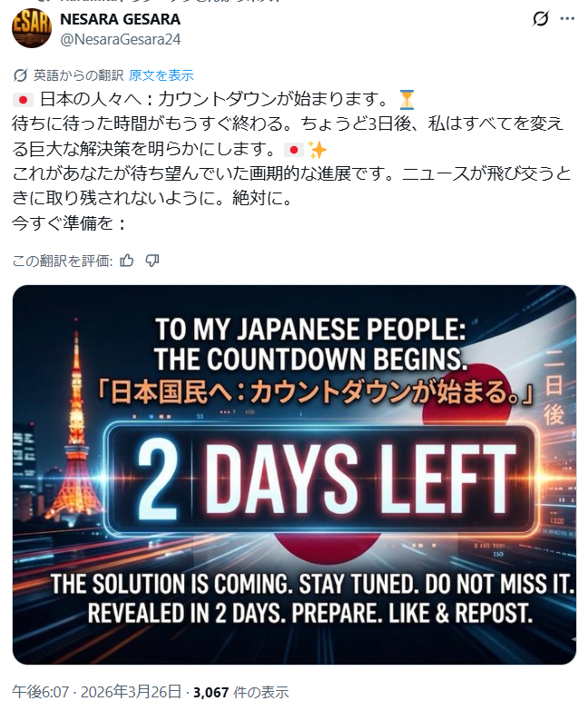Click the 3,067 件の表示 view count

coord(240,692)
